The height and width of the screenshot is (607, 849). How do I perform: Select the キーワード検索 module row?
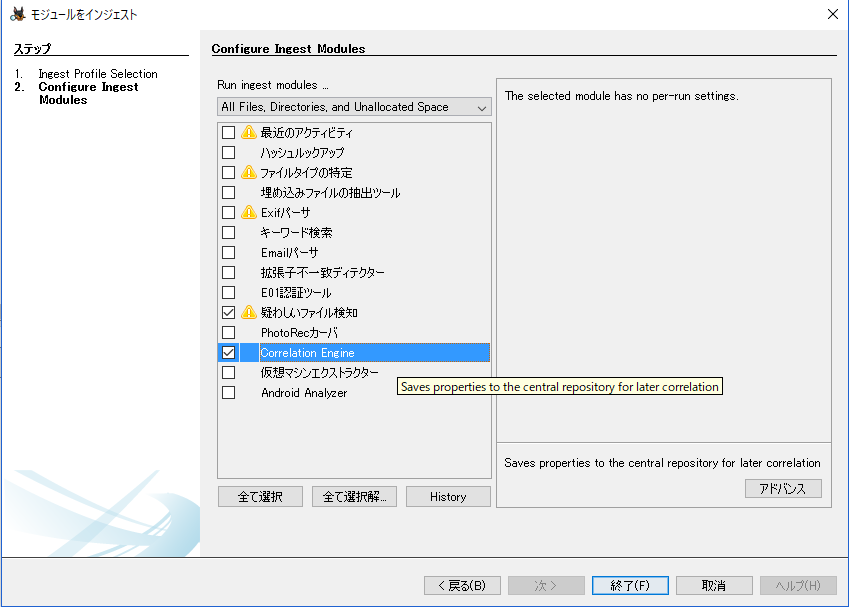point(354,233)
